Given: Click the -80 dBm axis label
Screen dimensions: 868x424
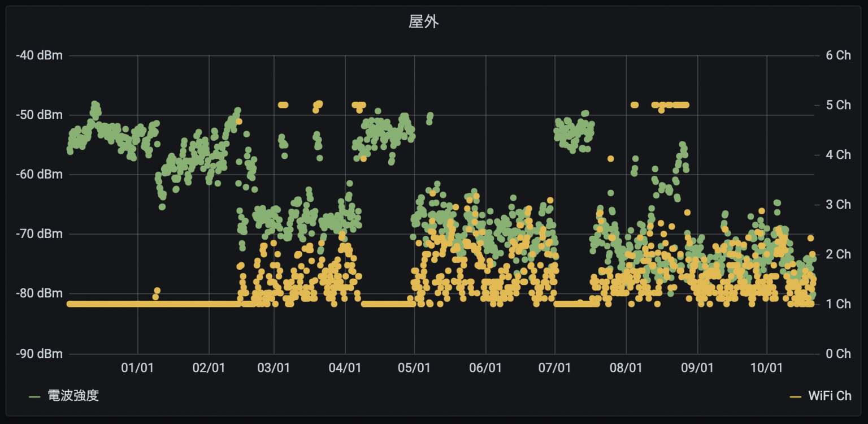Looking at the screenshot, I should pyautogui.click(x=39, y=293).
